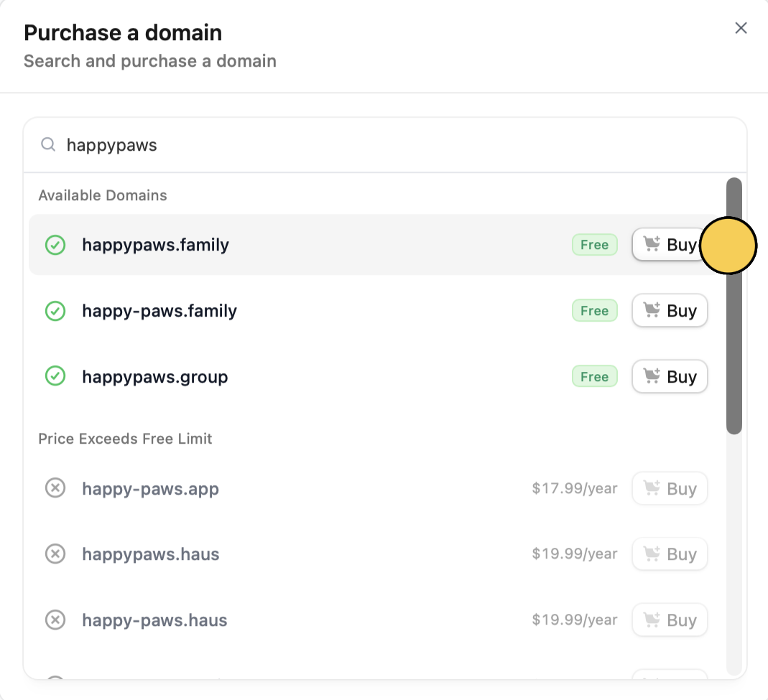Image resolution: width=768 pixels, height=700 pixels.
Task: Click Buy for happypaws.haus
Action: point(670,554)
